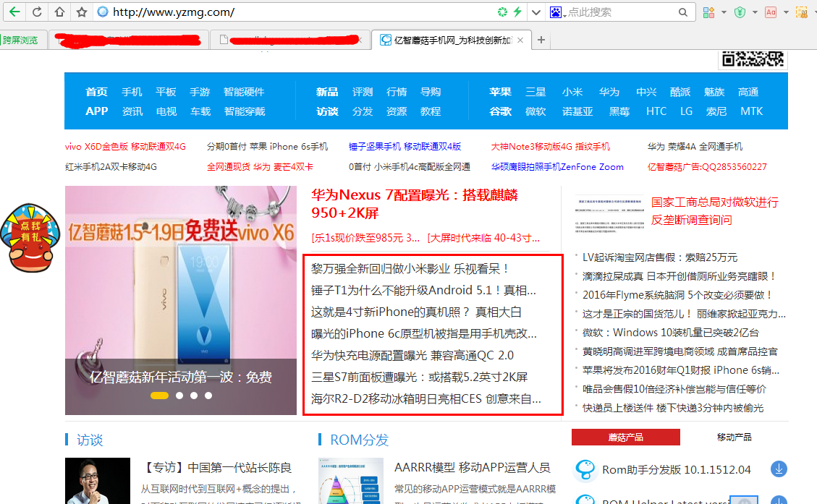Expand the arrow beside the extensions grid
817x504 pixels.
(724, 12)
